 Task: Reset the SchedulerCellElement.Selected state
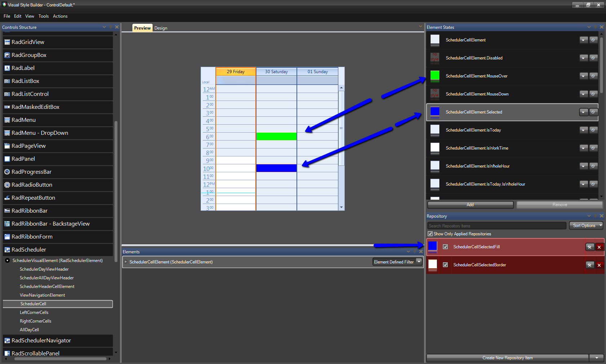point(593,112)
